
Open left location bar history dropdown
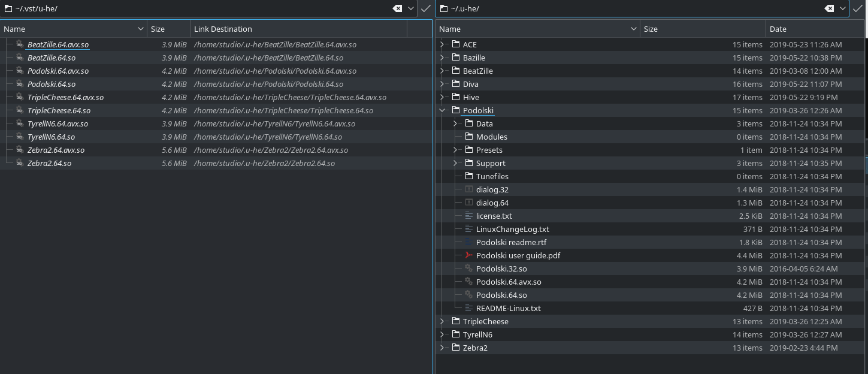point(411,8)
